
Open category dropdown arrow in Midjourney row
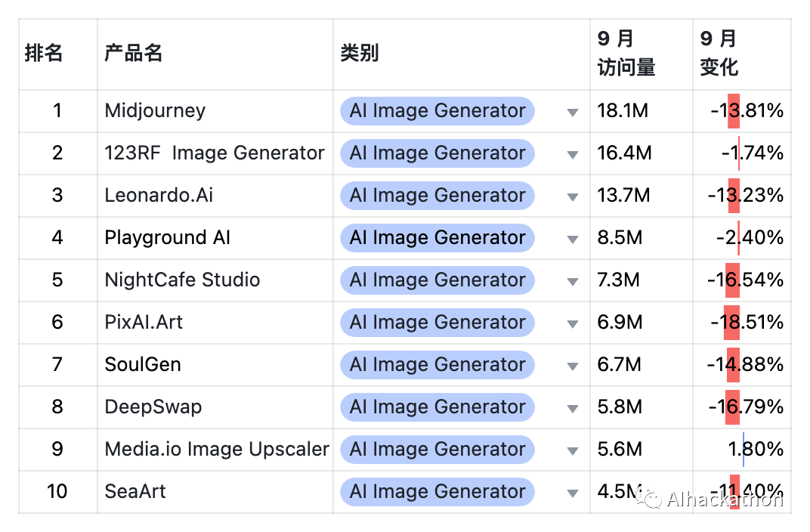click(573, 112)
